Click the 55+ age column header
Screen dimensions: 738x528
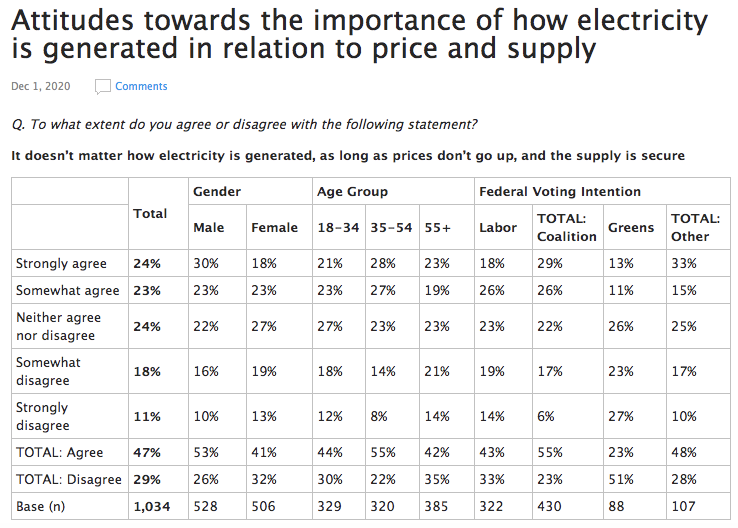[437, 228]
